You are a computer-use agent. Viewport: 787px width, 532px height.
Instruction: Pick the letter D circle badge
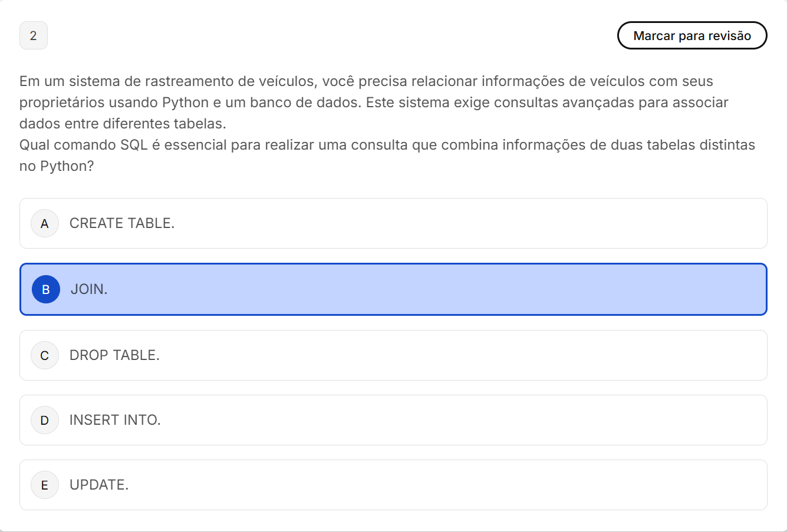[45, 420]
